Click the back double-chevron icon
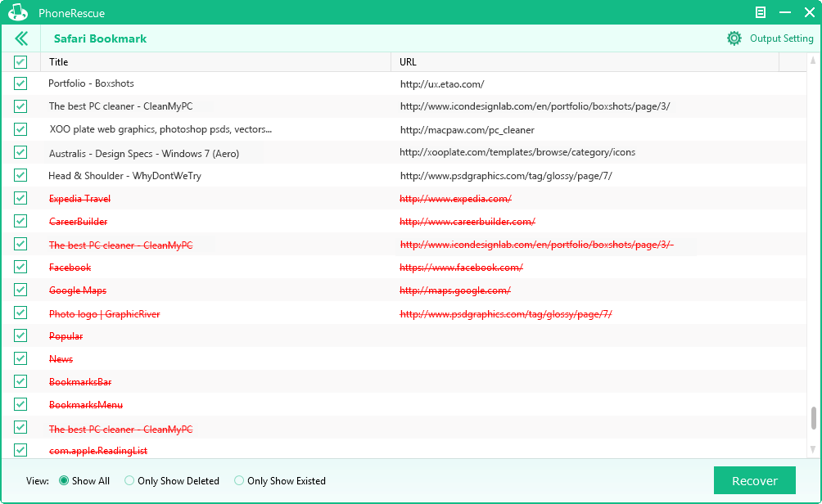Image resolution: width=822 pixels, height=504 pixels. (21, 38)
